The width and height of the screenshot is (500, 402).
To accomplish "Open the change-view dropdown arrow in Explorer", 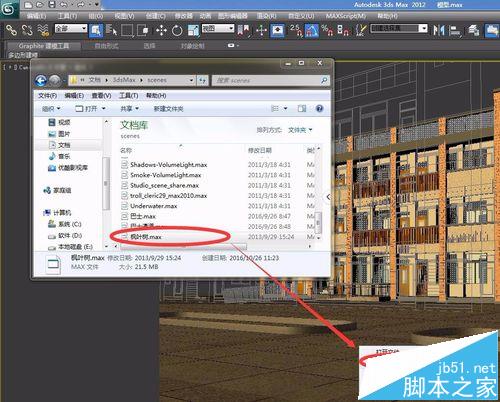I will [x=285, y=109].
